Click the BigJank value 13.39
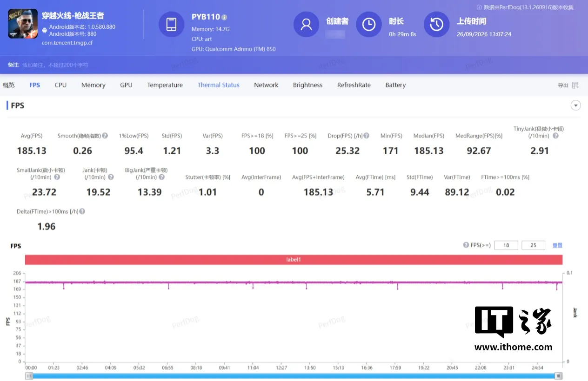The image size is (588, 381). (149, 192)
